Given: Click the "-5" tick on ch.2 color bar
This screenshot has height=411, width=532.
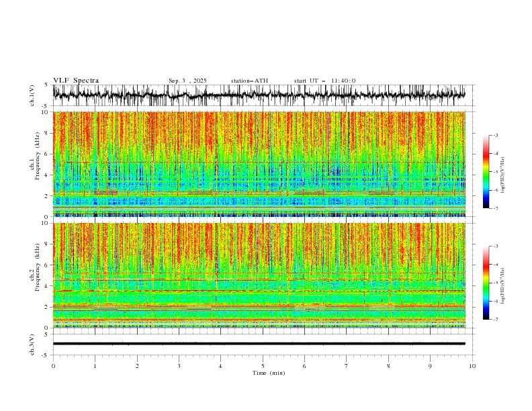Looking at the screenshot, I should pyautogui.click(x=496, y=283).
